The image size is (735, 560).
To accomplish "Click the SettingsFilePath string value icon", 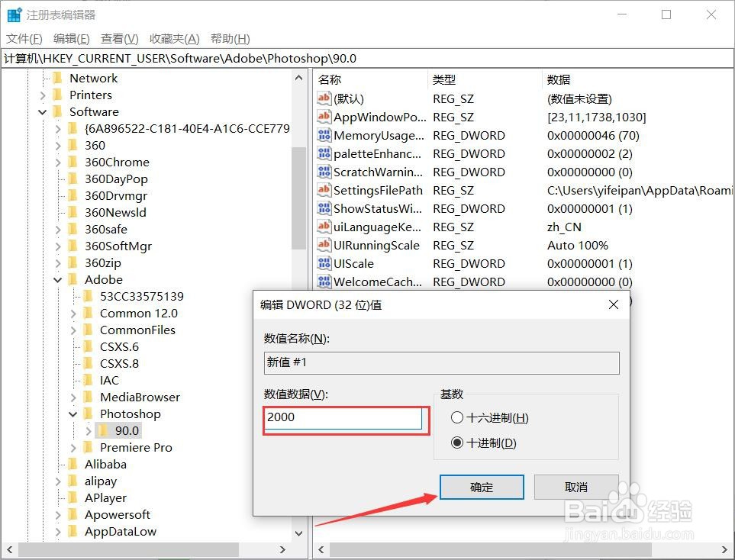I will [324, 190].
